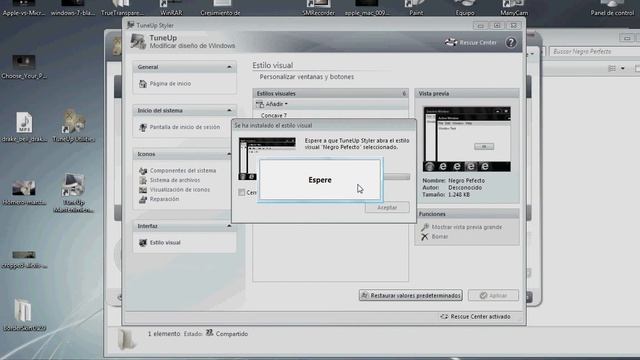Click the TuneUp logo icon in header
640x360 pixels.
[138, 42]
